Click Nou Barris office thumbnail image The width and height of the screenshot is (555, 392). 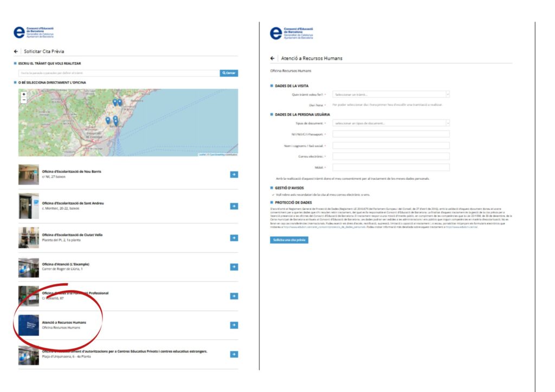click(x=29, y=175)
